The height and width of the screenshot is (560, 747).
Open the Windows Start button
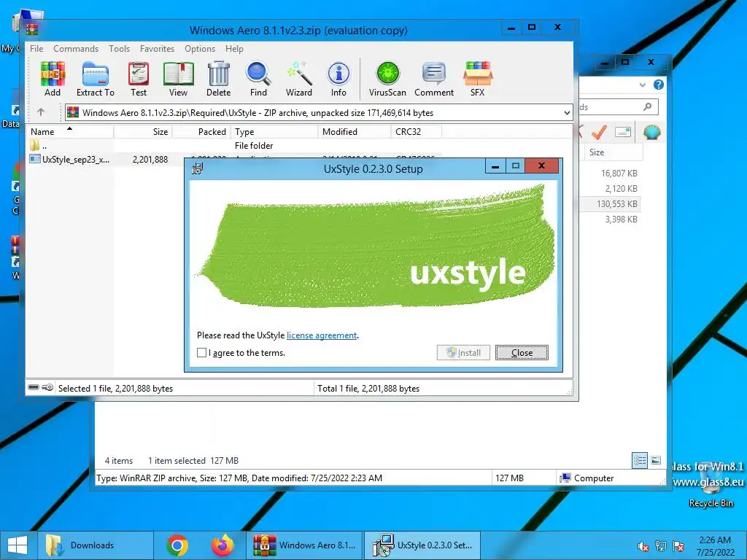coord(18,545)
